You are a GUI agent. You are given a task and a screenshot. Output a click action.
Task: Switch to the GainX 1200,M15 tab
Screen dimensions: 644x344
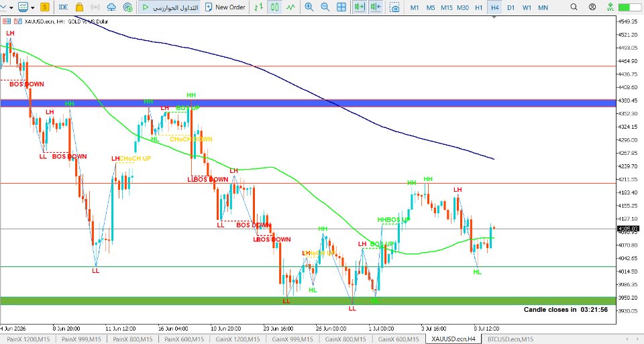tap(237, 339)
